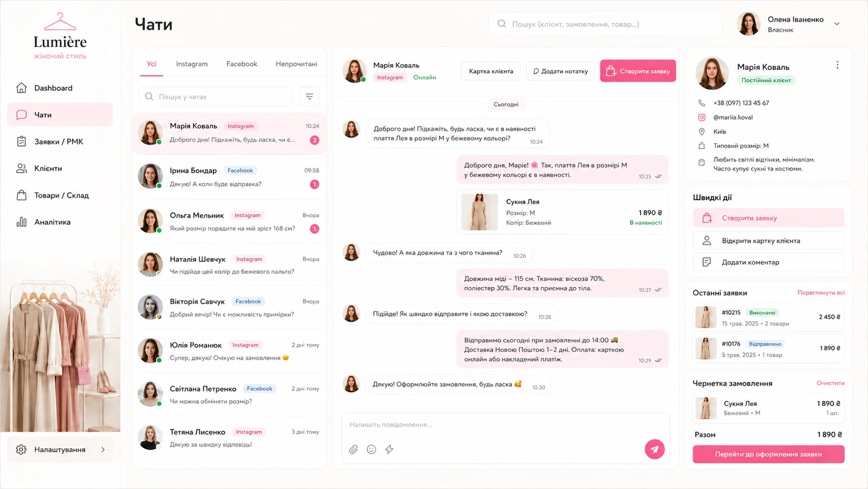Click Очистити link in draft order

[x=830, y=383]
